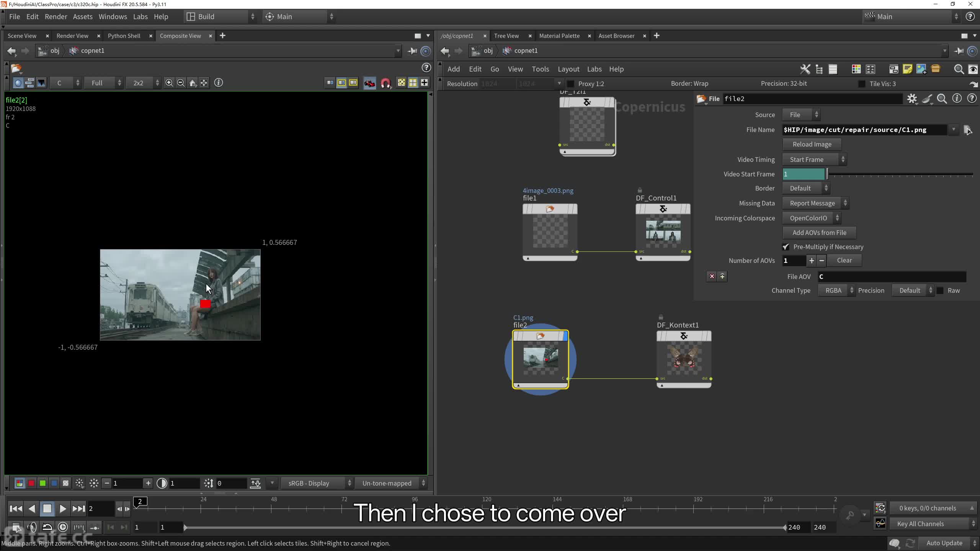
Task: Select the file2 node thumbnail
Action: [540, 359]
